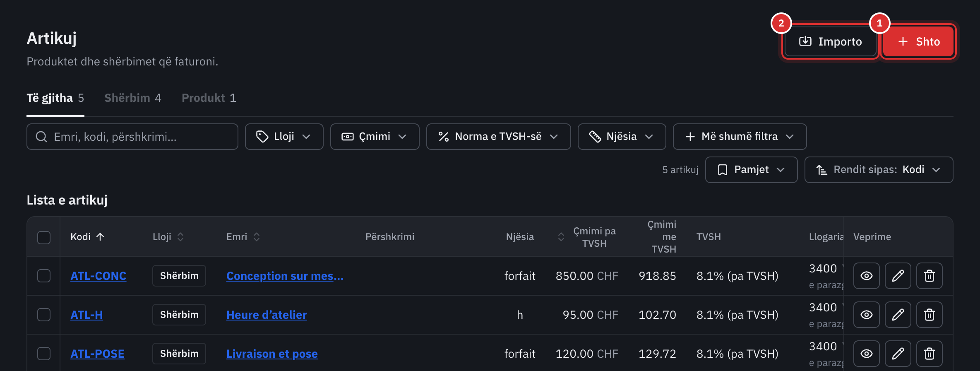Click the 5 artikuj count label

680,170
